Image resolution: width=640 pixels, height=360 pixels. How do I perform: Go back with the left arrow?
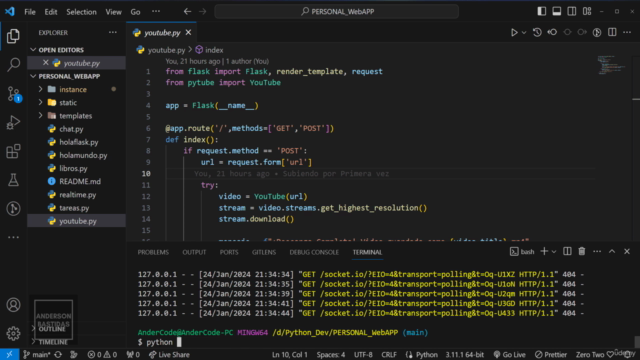pos(187,11)
